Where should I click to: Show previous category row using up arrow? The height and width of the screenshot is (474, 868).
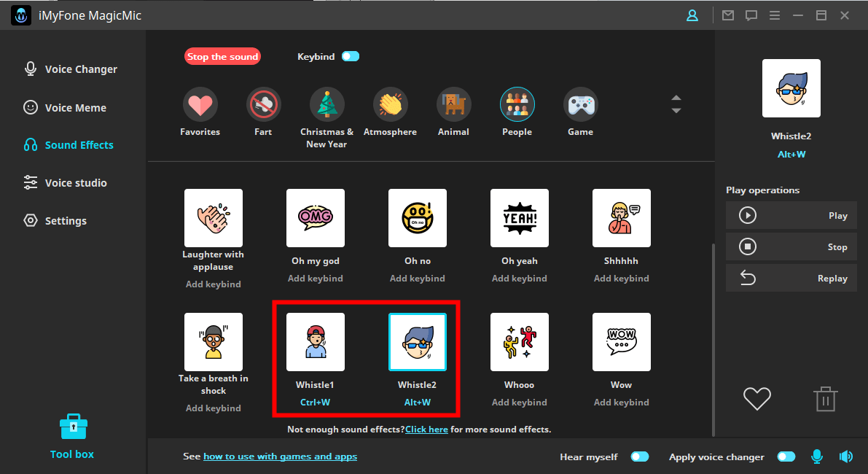point(676,98)
